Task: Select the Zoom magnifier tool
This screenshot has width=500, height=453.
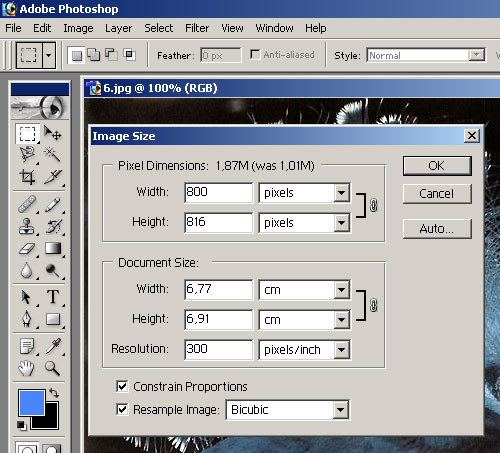Action: (52, 368)
